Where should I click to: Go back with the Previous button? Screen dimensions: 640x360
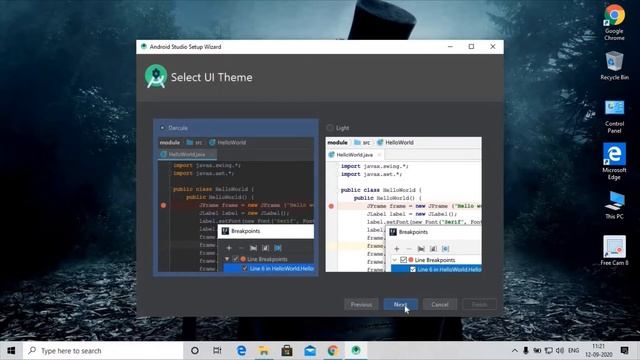pyautogui.click(x=361, y=304)
